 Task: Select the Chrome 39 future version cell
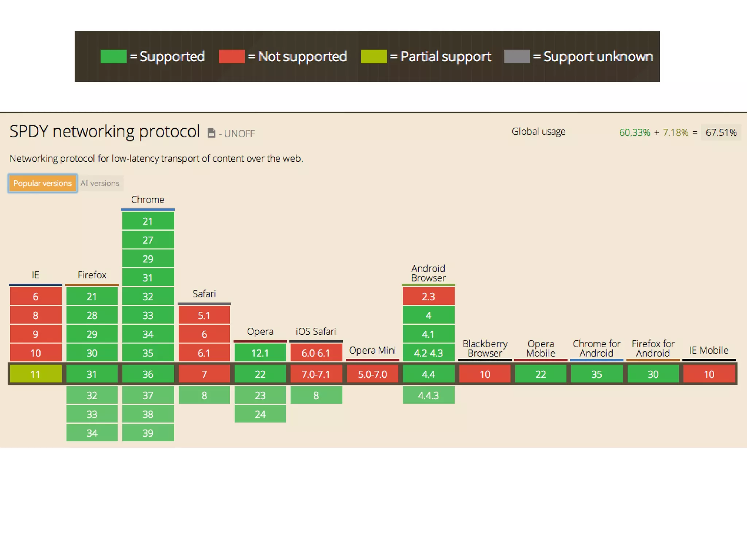pos(148,433)
